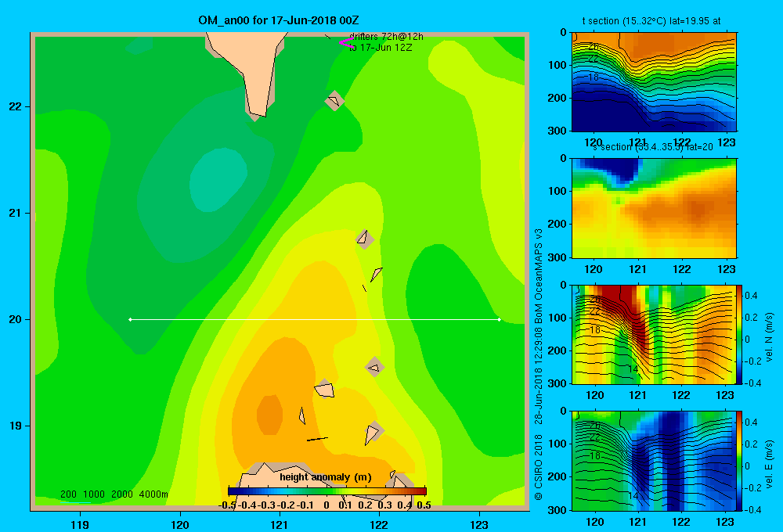This screenshot has height=532, width=783.
Task: Click the 'drifters 72h@12h' label
Action: (x=386, y=37)
